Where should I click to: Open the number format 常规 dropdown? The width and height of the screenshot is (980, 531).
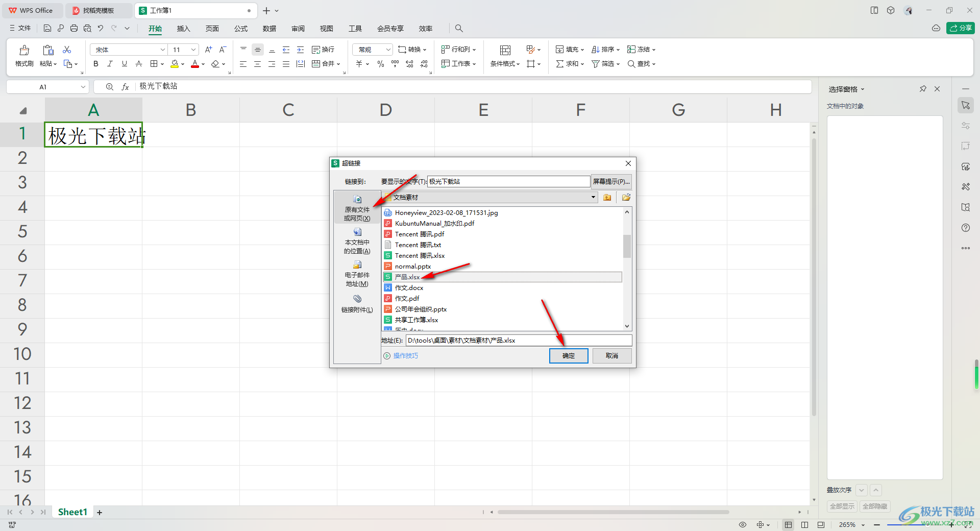tap(388, 50)
